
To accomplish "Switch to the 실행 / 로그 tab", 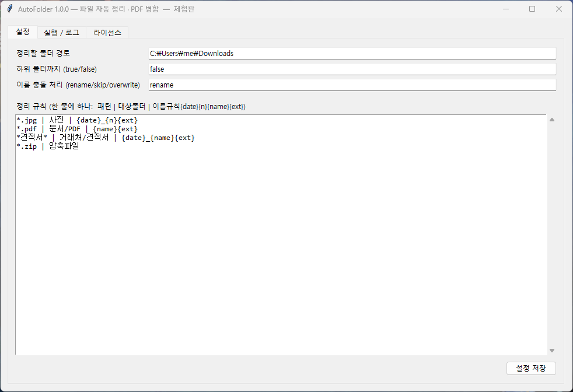I will click(61, 33).
